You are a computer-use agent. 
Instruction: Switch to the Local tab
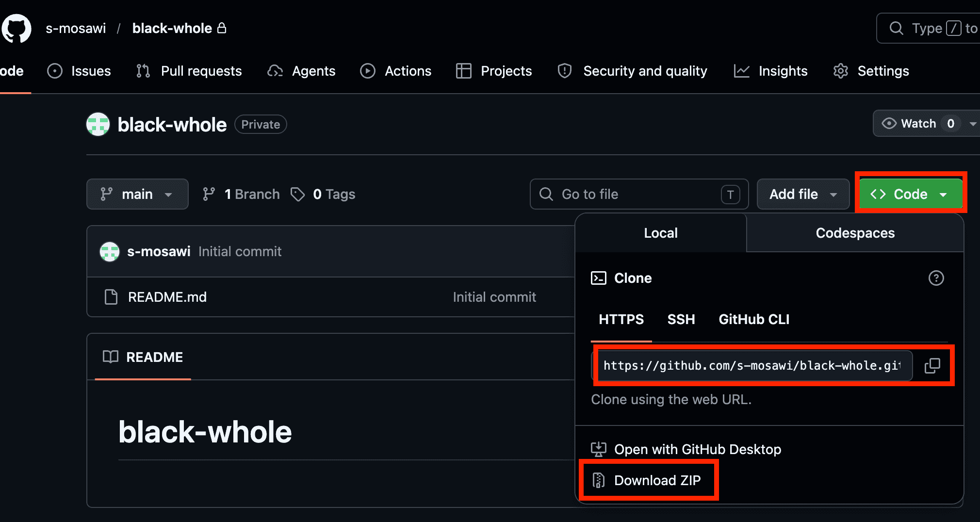click(661, 233)
